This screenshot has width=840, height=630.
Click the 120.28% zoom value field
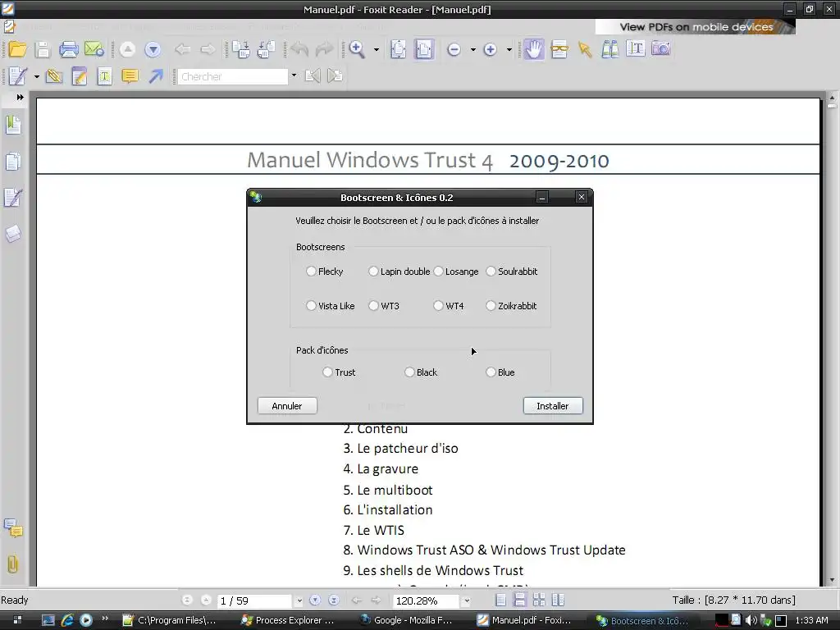(426, 601)
